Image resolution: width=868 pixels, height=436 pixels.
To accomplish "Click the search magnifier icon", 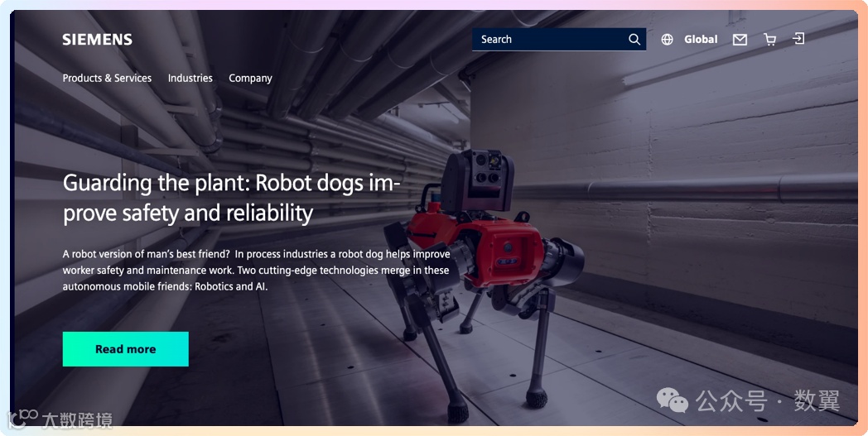I will point(634,39).
